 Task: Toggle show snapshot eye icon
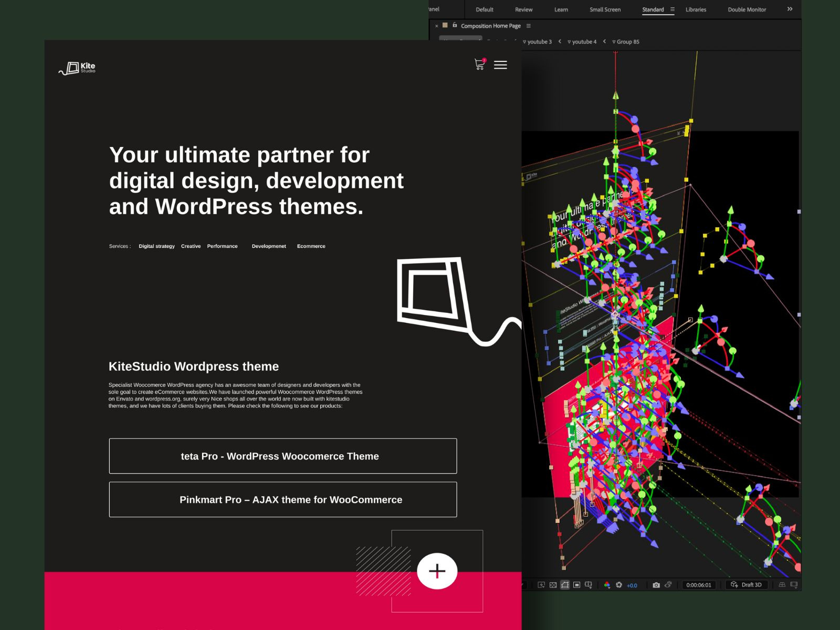pos(668,585)
